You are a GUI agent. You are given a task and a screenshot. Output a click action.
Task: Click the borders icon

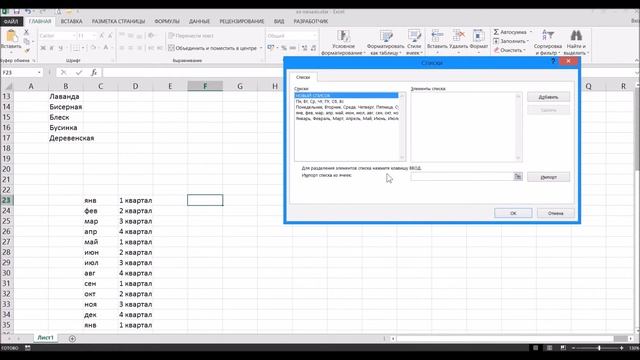(x=76, y=48)
